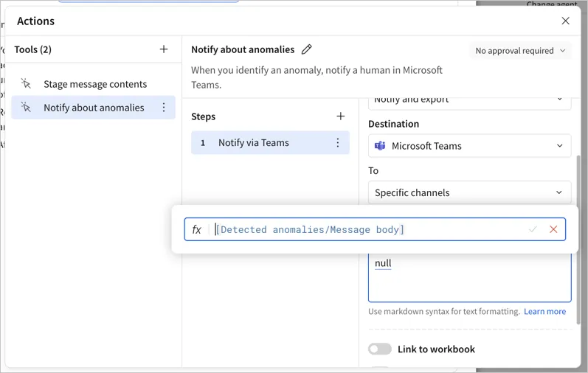Click the right panel vertical scrollbar

[578, 240]
